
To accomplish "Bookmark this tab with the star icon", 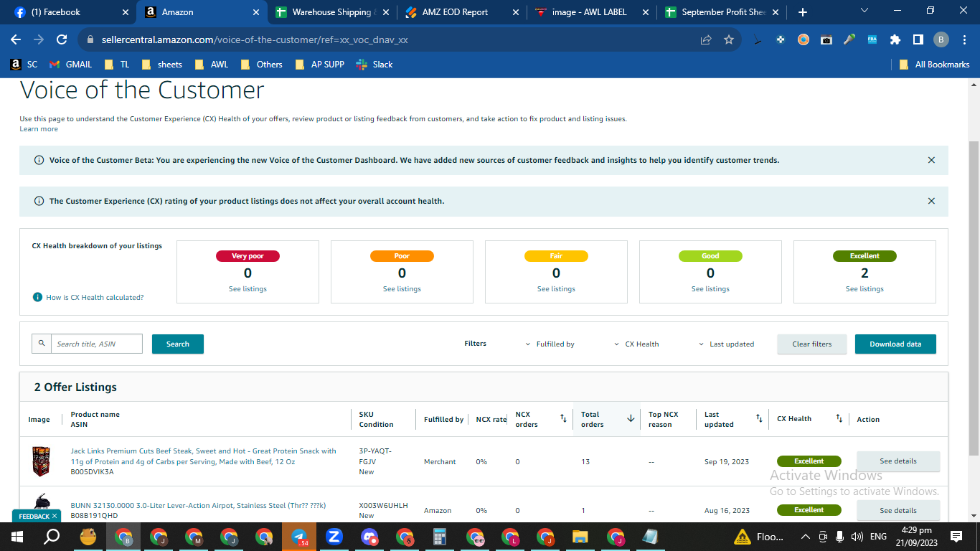I will coord(729,40).
